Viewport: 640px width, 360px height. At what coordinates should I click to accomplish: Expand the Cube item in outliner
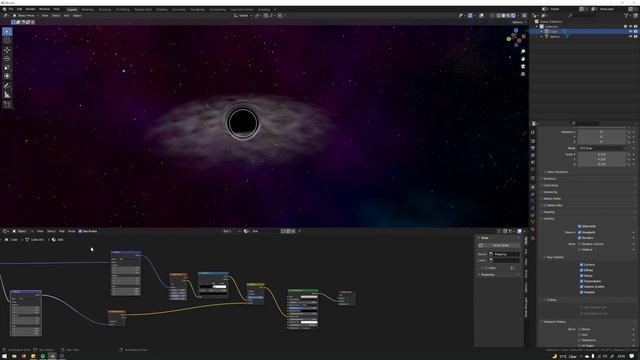point(542,31)
